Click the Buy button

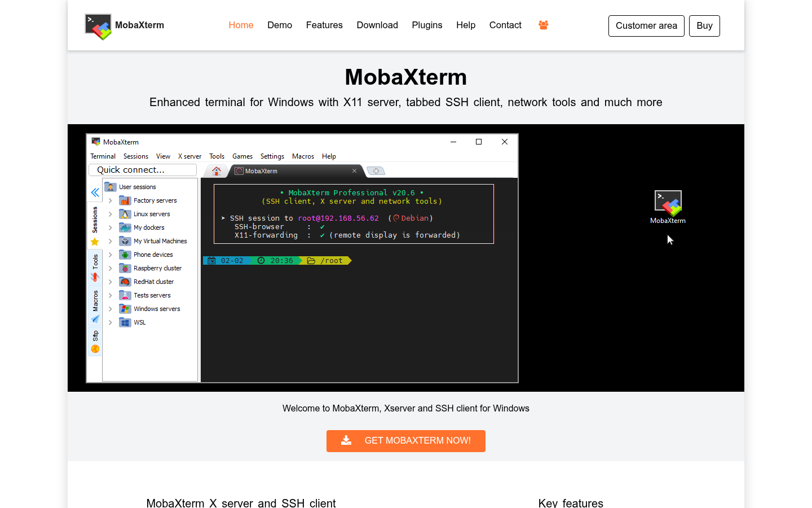(x=704, y=26)
